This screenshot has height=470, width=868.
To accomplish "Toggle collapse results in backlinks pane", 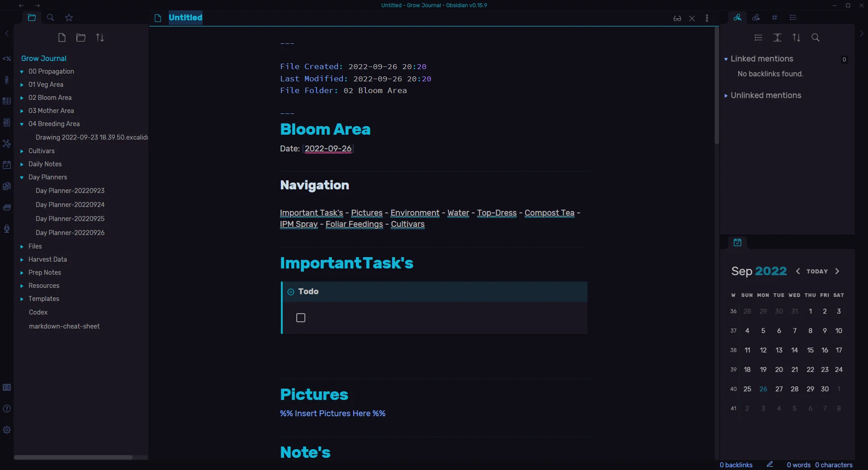I will [759, 38].
